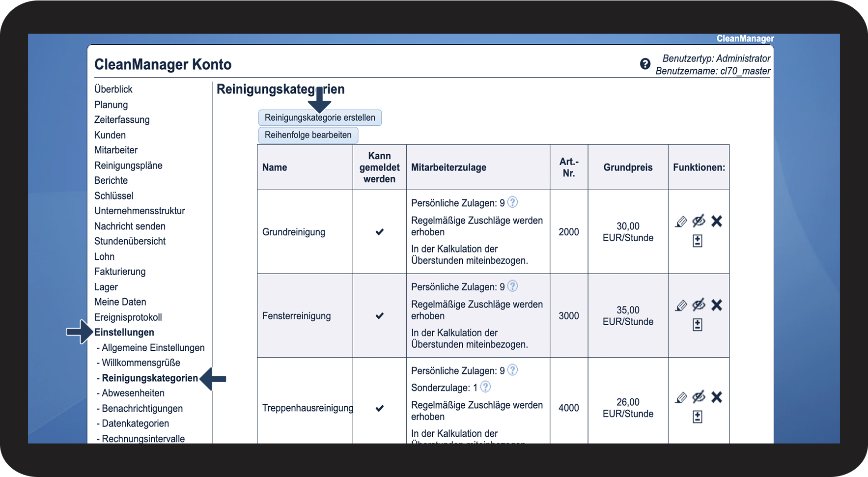This screenshot has width=868, height=477.
Task: Collapse the Einstellungen menu section
Action: point(124,333)
